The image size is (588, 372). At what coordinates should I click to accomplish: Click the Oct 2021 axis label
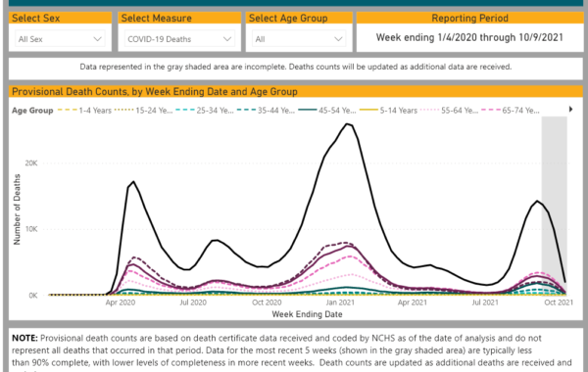tap(559, 302)
